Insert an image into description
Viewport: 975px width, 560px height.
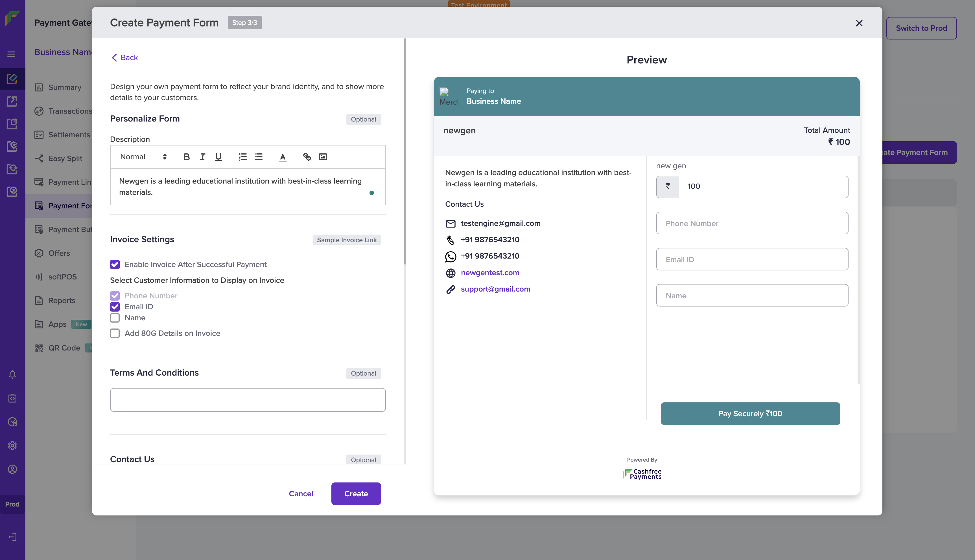[x=323, y=157]
